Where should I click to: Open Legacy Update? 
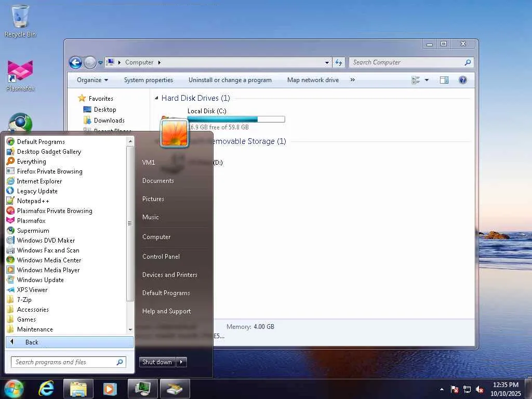[x=32, y=191]
